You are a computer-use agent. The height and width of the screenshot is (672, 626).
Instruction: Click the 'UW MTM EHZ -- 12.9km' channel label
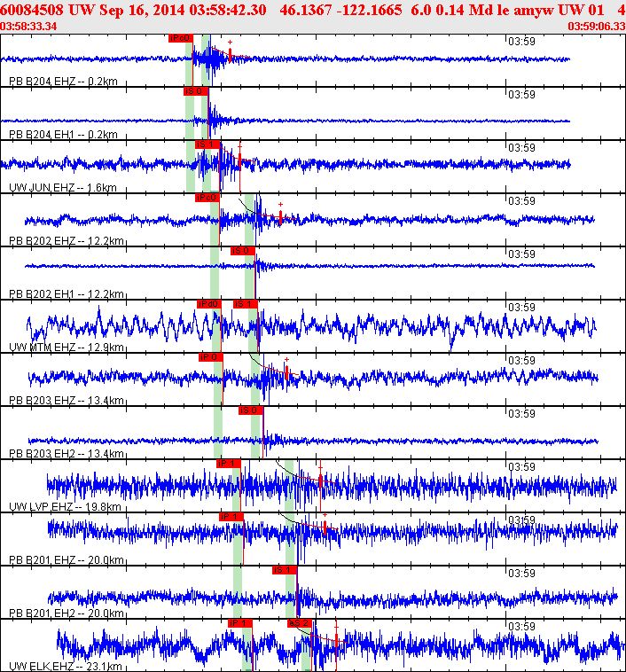[66, 347]
